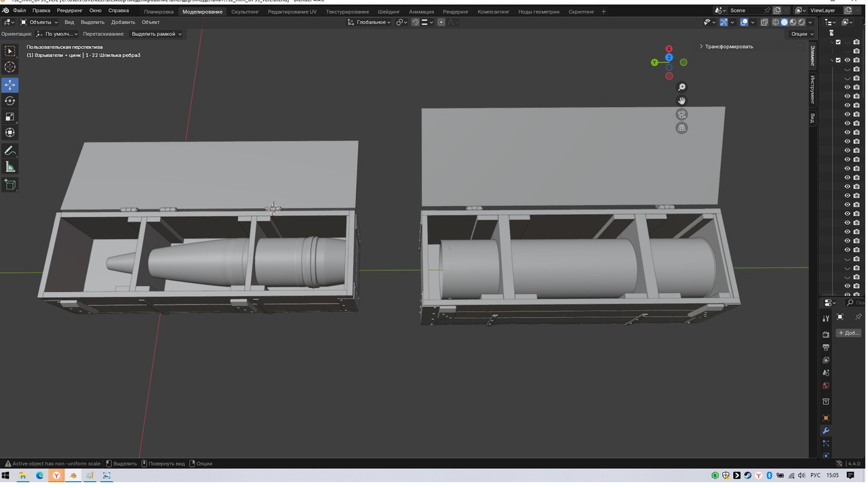Add workspace with plus button
This screenshot has height=488, width=868.
coord(604,12)
